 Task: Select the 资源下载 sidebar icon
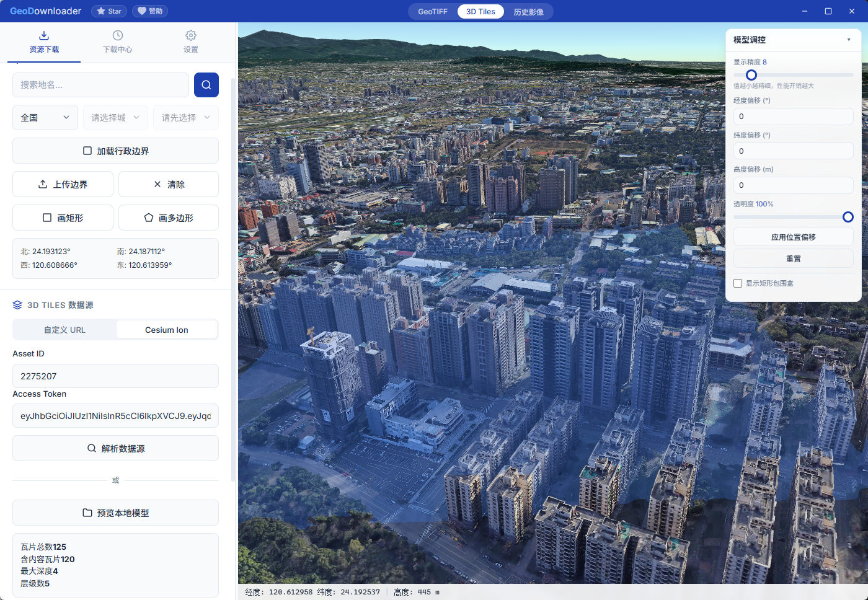click(43, 42)
